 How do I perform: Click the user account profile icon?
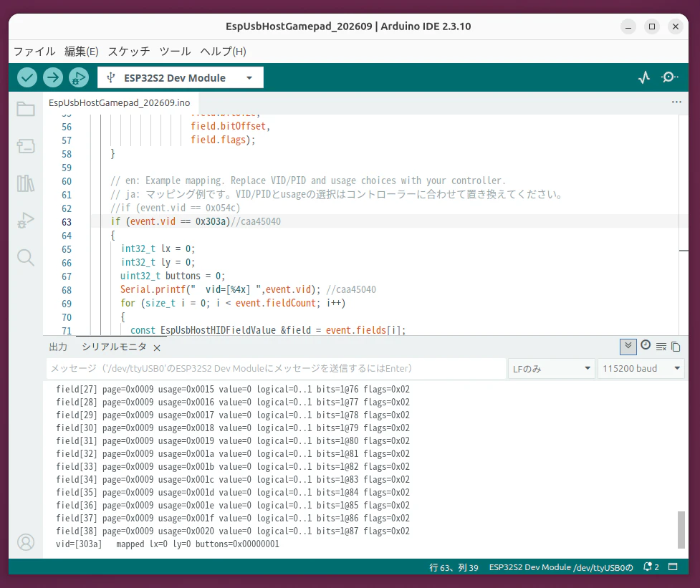pyautogui.click(x=26, y=542)
